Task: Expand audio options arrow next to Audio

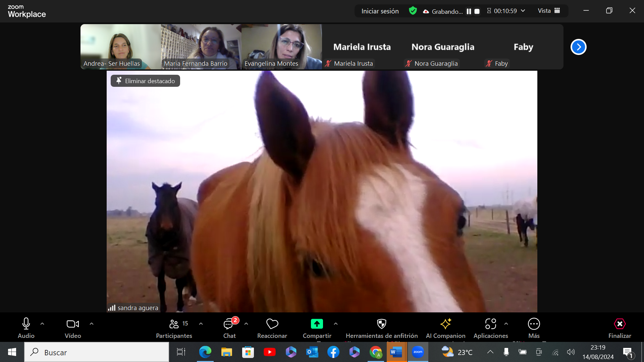Action: [42, 324]
